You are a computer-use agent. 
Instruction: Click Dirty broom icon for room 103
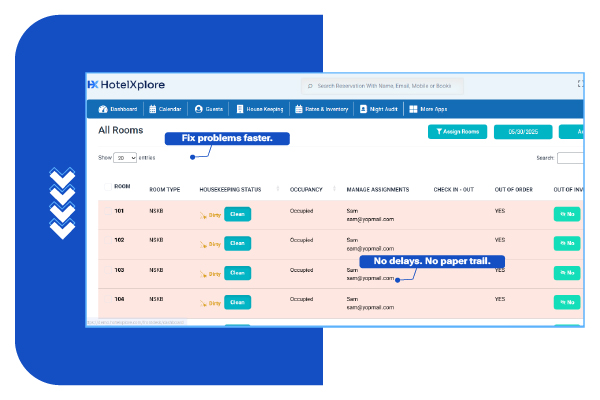point(203,274)
